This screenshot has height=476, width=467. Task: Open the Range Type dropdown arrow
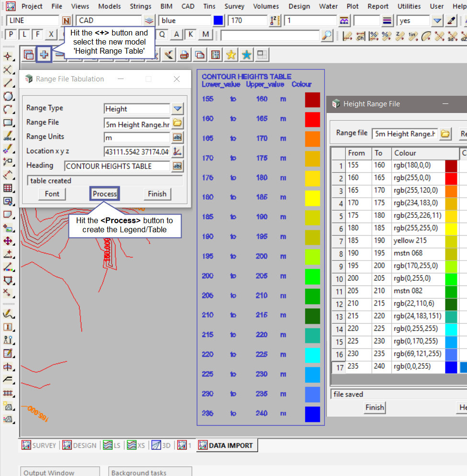[x=177, y=109]
